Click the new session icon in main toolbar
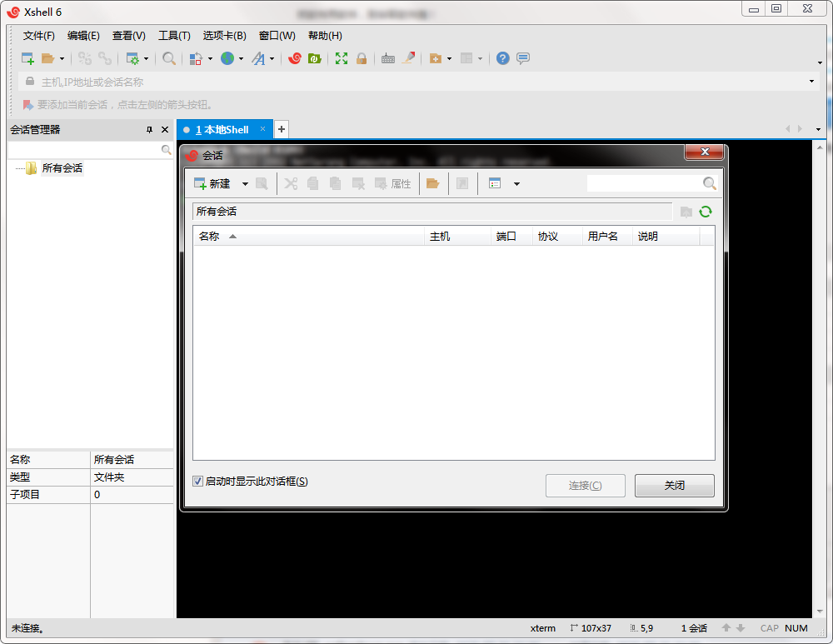Screen dimensions: 833x644 click(27, 58)
